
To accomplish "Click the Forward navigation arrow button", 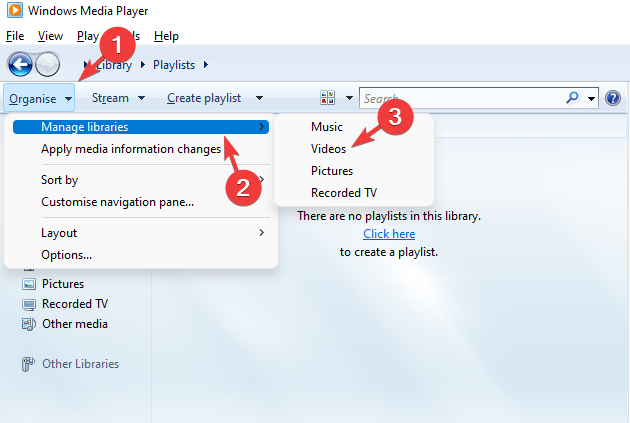I will [47, 64].
